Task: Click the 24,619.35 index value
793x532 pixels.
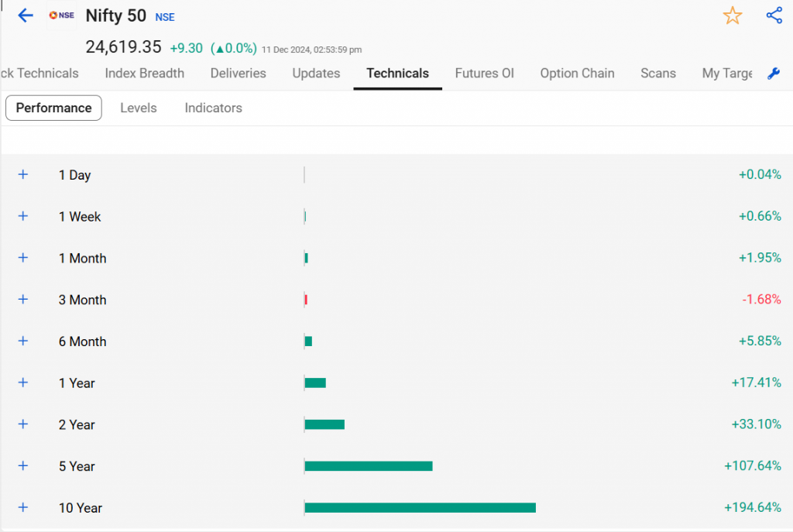Action: (123, 47)
